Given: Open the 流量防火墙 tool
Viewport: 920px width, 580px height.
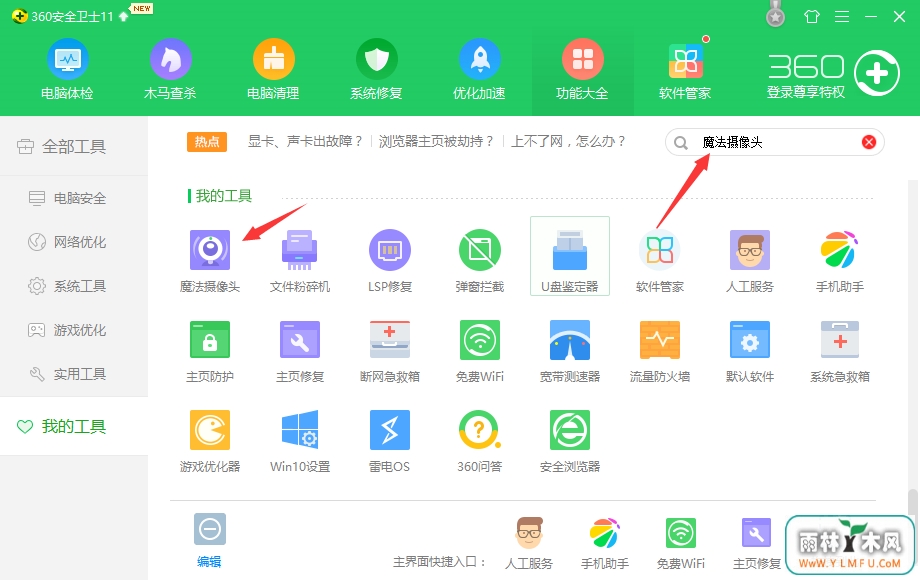Looking at the screenshot, I should click(x=659, y=351).
